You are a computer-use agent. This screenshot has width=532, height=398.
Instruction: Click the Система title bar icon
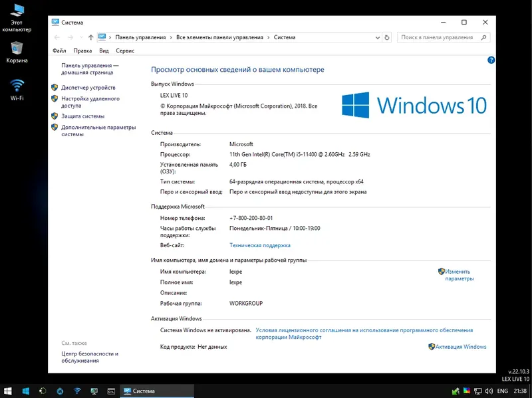(x=55, y=23)
